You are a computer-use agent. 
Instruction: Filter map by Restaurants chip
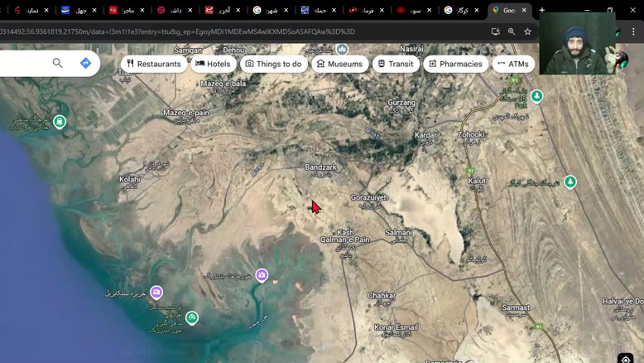click(154, 64)
